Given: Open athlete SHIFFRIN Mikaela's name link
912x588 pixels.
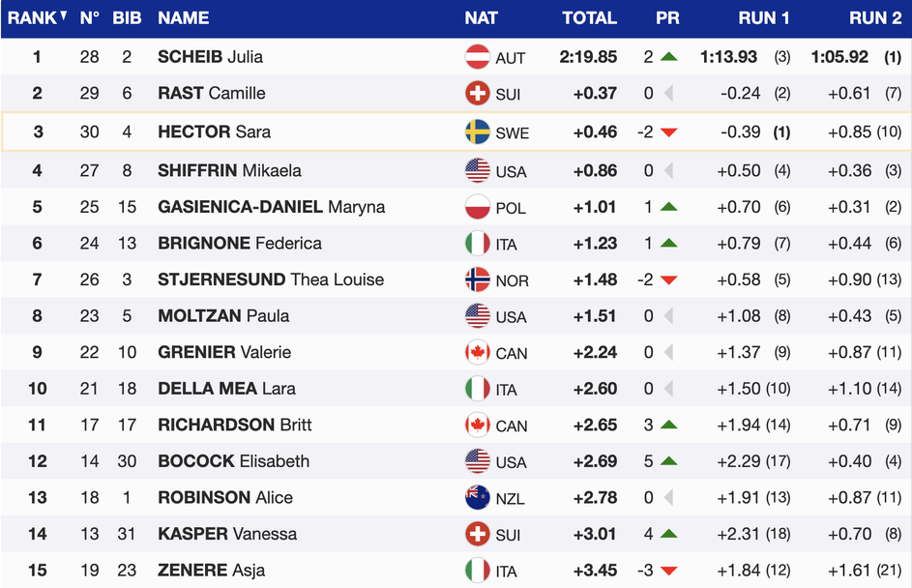Looking at the screenshot, I should pyautogui.click(x=229, y=170).
